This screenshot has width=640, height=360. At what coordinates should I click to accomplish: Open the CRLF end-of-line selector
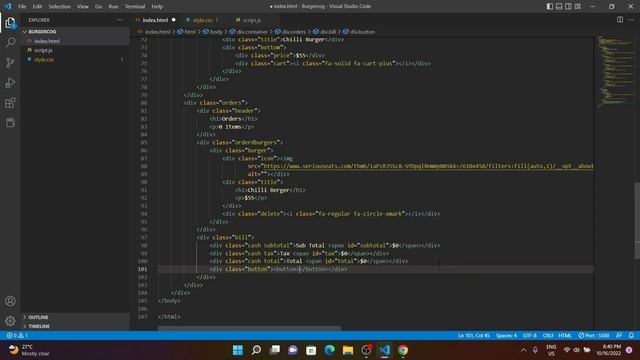tap(548, 336)
